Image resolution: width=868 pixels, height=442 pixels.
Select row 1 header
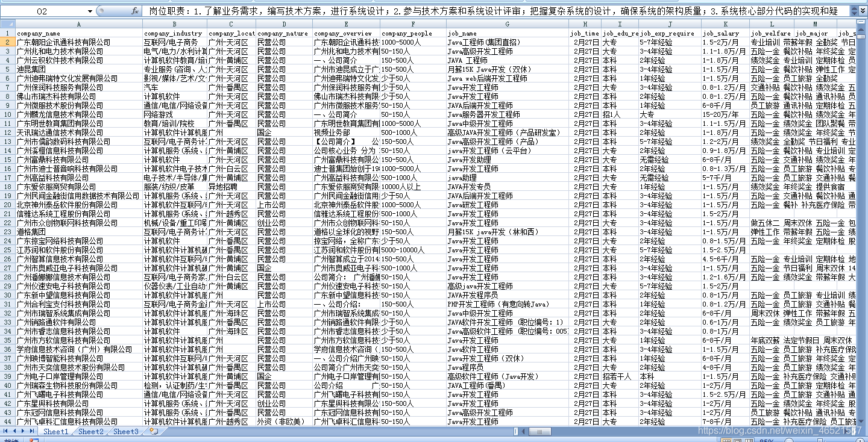click(7, 33)
